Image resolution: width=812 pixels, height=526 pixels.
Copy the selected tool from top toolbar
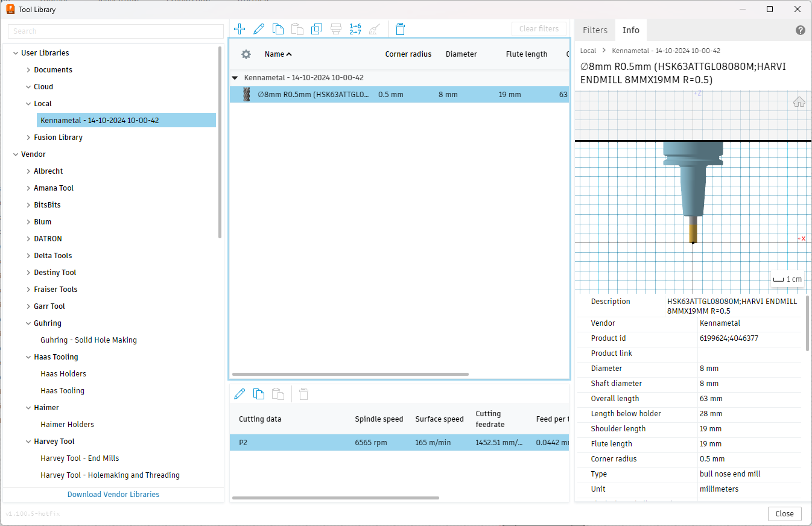(x=278, y=29)
